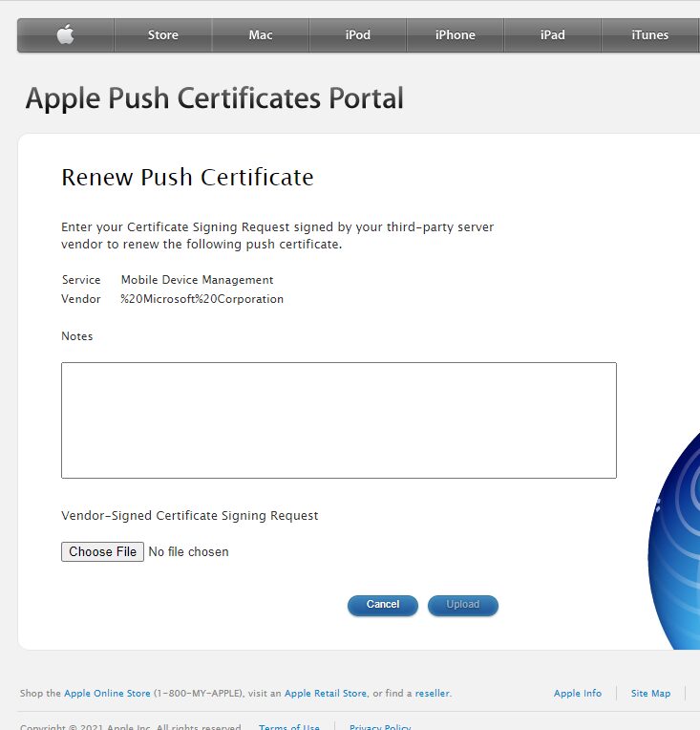Open the Privacy Policy link
700x730 pixels.
click(x=379, y=726)
